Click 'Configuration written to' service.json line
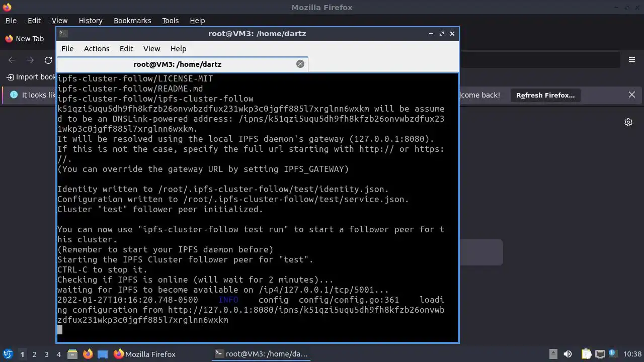 click(x=233, y=199)
